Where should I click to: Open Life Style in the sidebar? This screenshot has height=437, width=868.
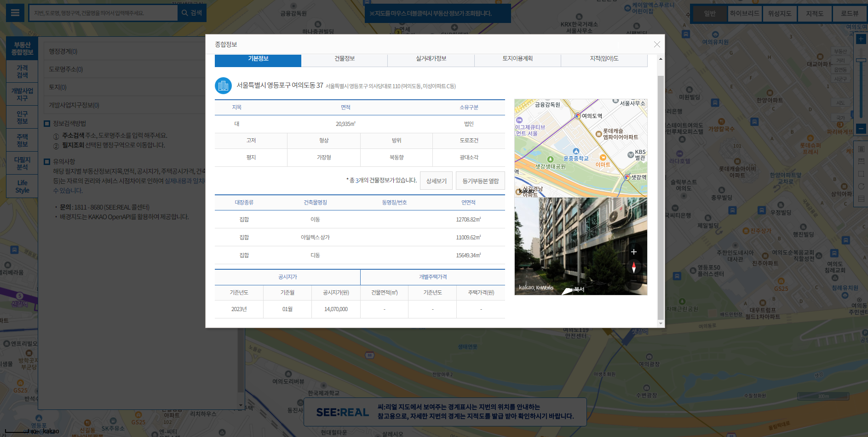tap(22, 186)
